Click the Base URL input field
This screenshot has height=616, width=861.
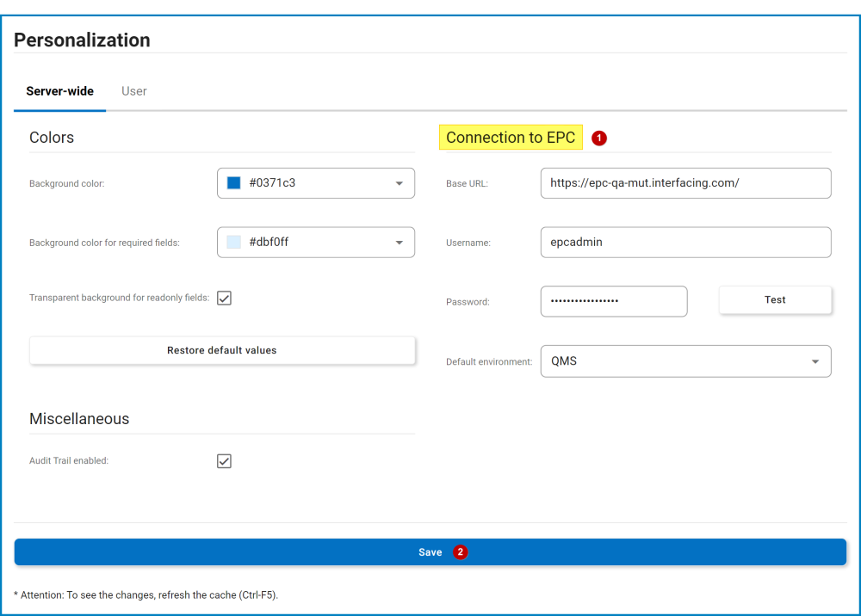(685, 183)
